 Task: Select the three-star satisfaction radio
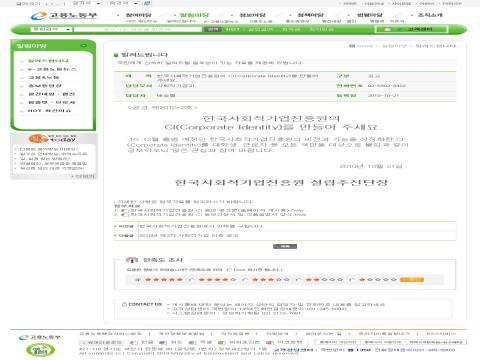pyautogui.click(x=245, y=280)
